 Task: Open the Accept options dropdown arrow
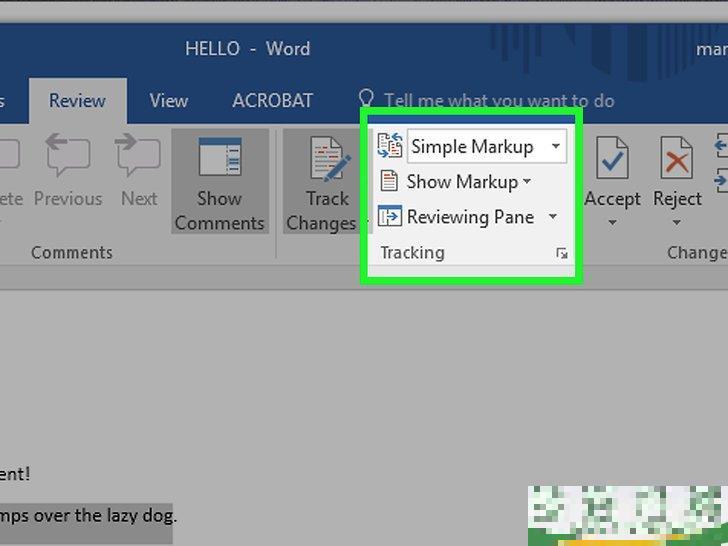pos(612,223)
